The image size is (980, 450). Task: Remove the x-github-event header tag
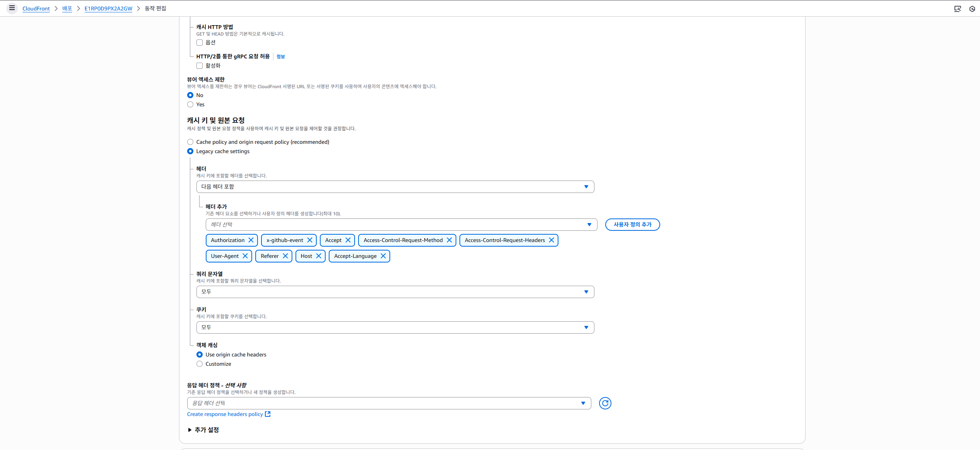310,240
